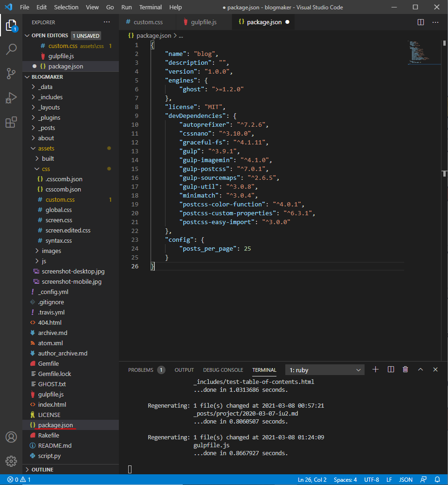Click "posts_per_page" key in editor
Image resolution: width=448 pixels, height=485 pixels.
click(x=208, y=249)
